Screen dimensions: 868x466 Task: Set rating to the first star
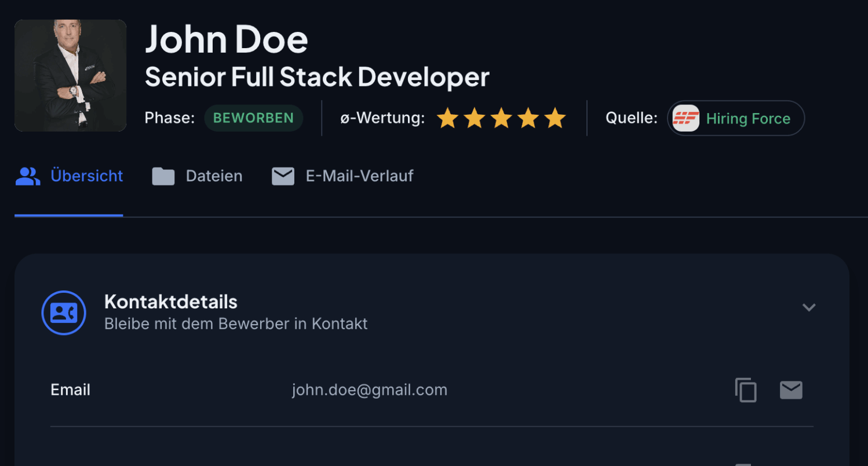coord(447,118)
